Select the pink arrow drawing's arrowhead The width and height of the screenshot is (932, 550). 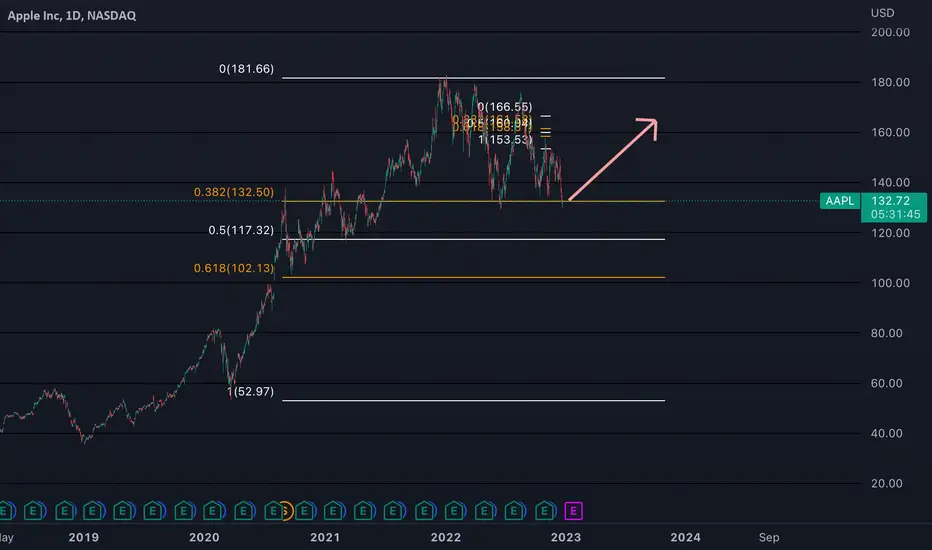tap(649, 127)
